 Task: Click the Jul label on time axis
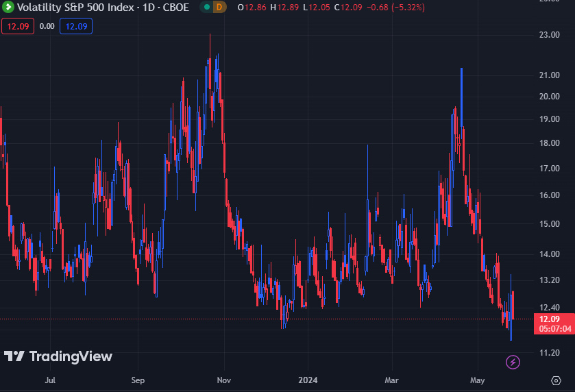pos(50,380)
